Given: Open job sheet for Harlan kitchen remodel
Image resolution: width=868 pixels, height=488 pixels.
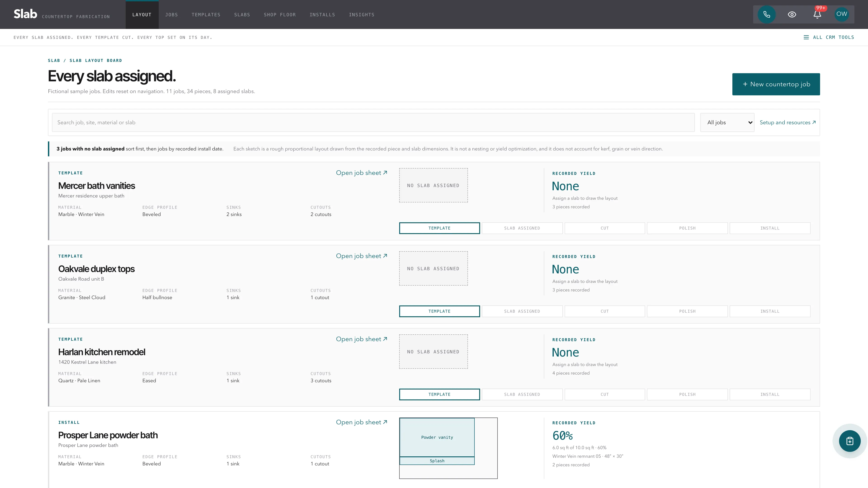Looking at the screenshot, I should click(x=362, y=339).
